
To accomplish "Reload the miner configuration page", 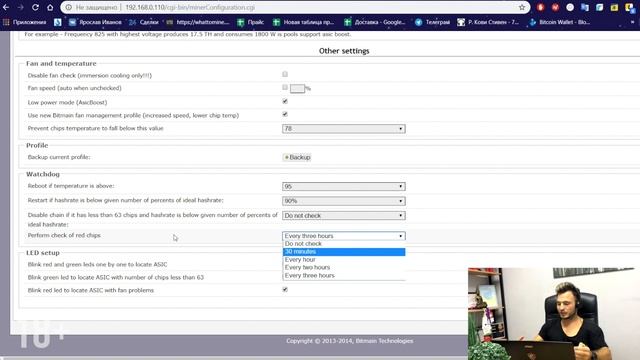I will pos(35,7).
